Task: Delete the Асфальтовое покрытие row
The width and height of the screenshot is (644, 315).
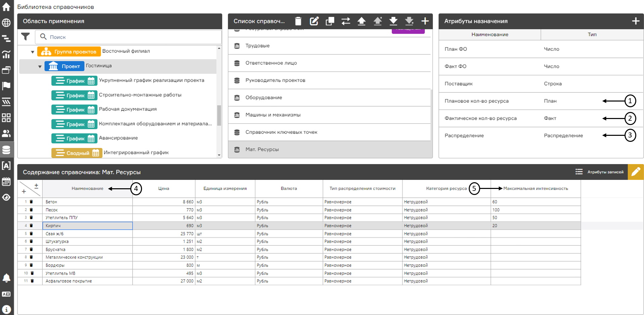Action: tap(32, 281)
